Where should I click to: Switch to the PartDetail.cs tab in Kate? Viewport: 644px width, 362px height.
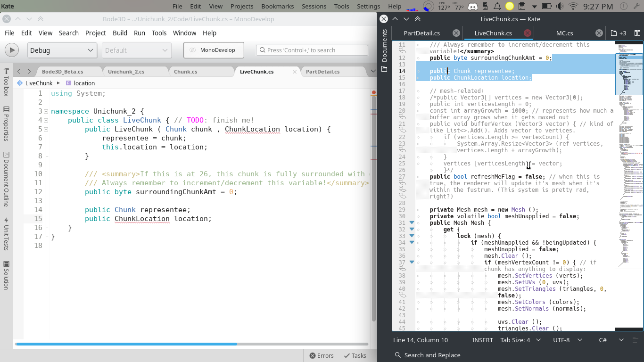click(421, 33)
